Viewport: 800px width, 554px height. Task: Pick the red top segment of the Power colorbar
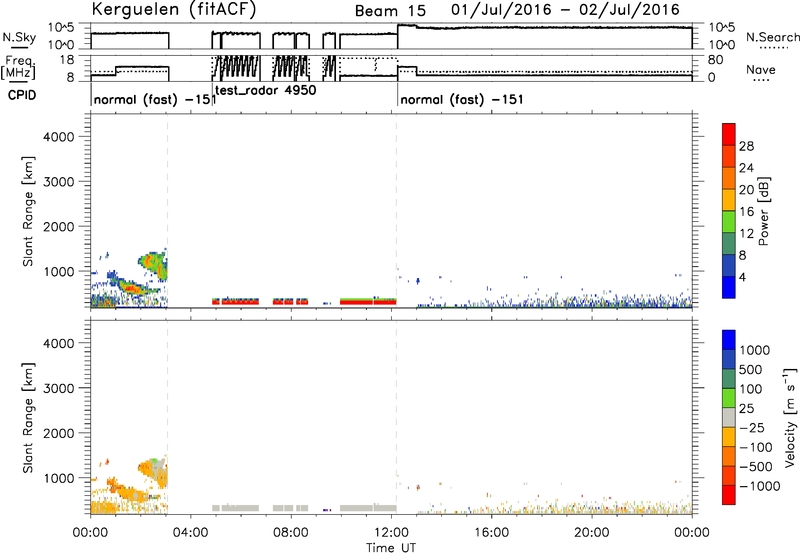[729, 134]
